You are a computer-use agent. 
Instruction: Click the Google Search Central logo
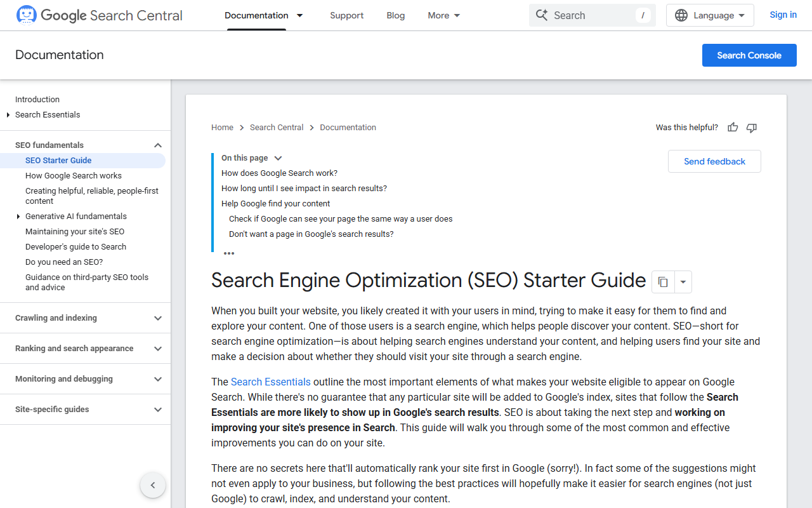point(99,15)
